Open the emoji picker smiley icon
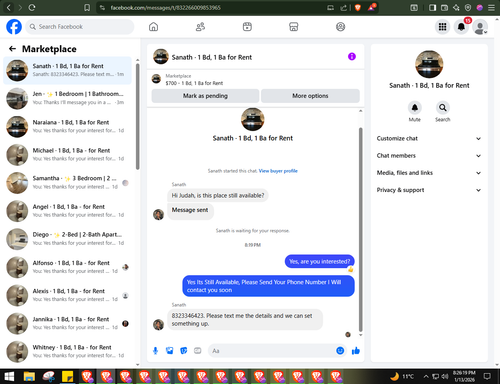This screenshot has width=500, height=384. (340, 351)
